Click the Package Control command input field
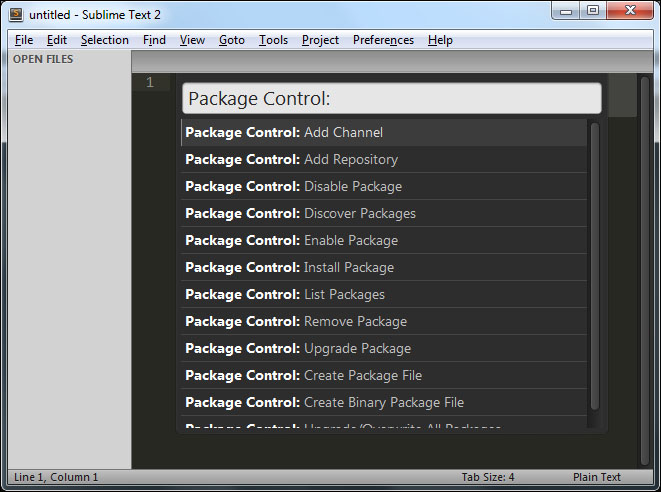The image size is (661, 492). (391, 98)
